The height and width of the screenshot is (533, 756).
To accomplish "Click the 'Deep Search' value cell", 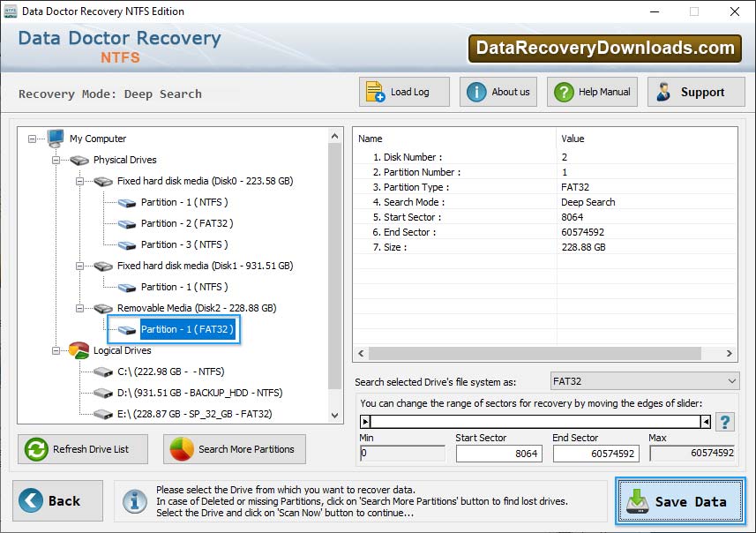I will click(588, 202).
